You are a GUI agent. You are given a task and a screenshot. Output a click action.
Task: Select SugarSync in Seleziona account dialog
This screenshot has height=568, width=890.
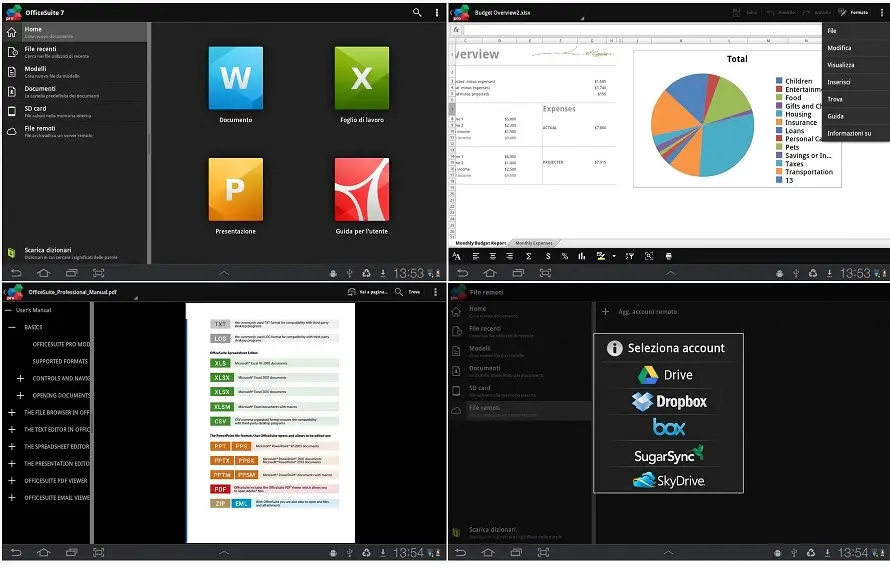669,455
